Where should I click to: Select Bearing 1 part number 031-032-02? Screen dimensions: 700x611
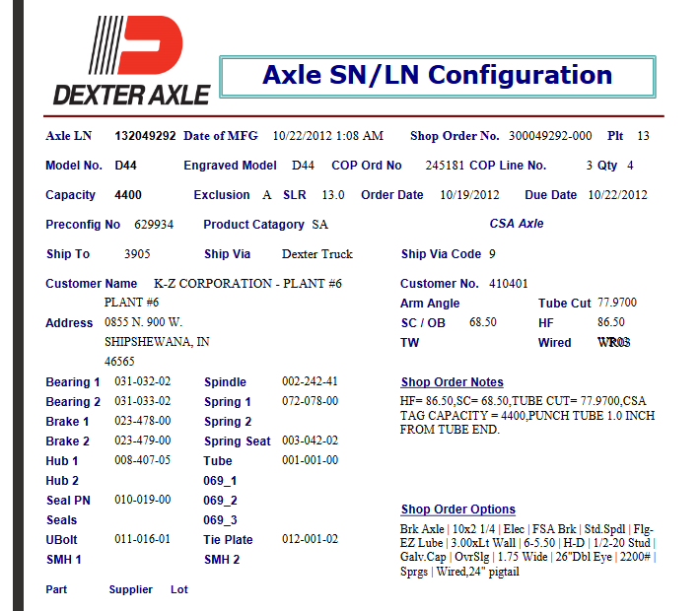(x=143, y=382)
